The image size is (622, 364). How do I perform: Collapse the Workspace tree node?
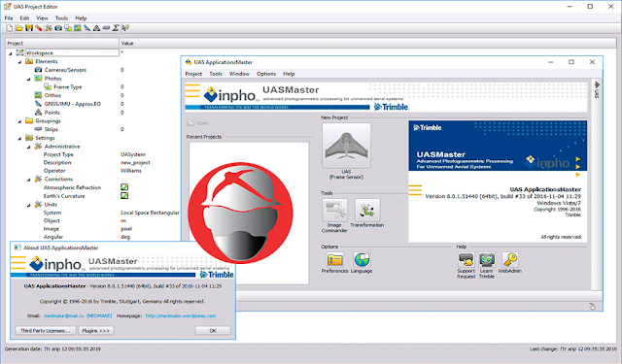pyautogui.click(x=11, y=53)
